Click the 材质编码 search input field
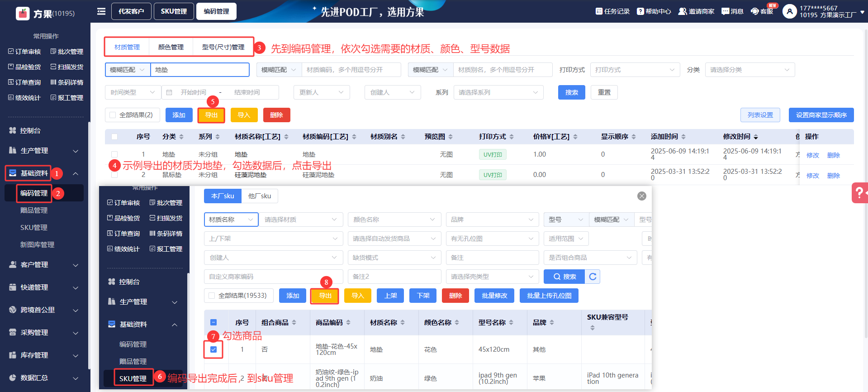 (x=351, y=70)
